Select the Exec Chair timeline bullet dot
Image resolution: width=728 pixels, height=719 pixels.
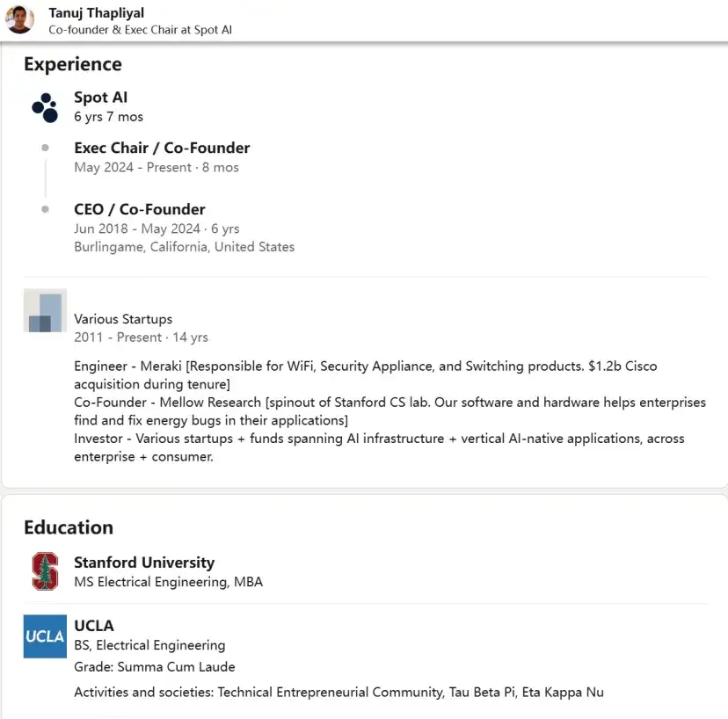(45, 148)
